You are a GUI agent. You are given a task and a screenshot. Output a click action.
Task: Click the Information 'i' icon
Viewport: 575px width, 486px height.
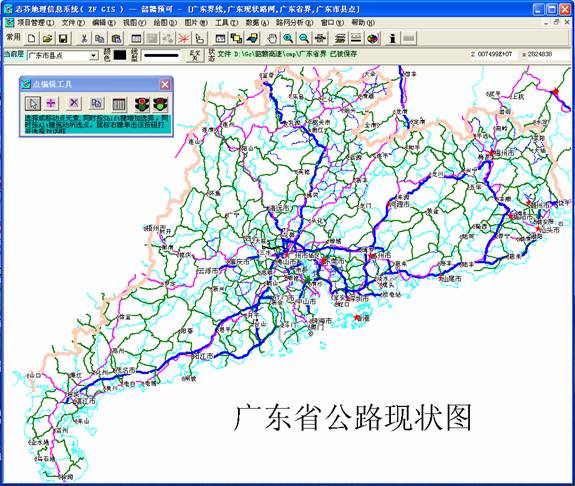click(x=393, y=38)
